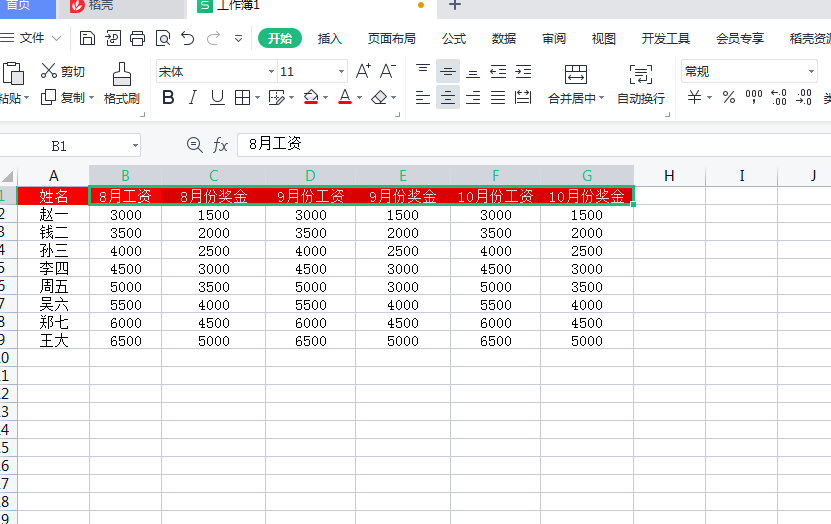831x524 pixels.
Task: Open the 开发工具 Developer tab
Action: pyautogui.click(x=666, y=39)
